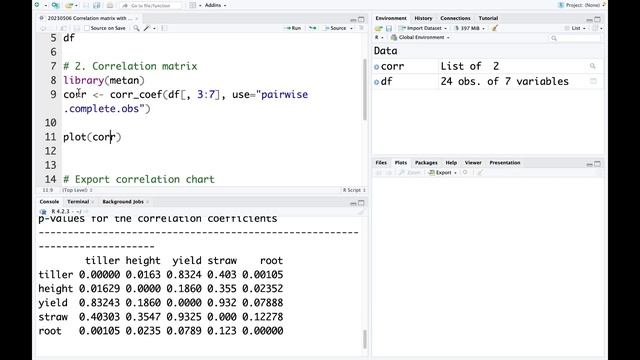Click the 'plot(corr)' line in the editor
Image resolution: width=640 pixels, height=360 pixels.
[92, 137]
